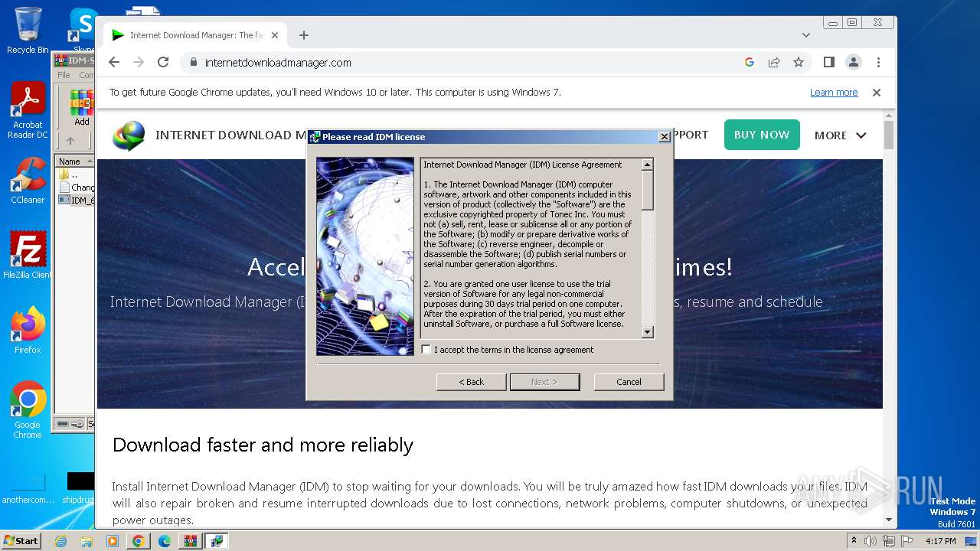Click the greyed-out Next button in installer
980x551 pixels.
pyautogui.click(x=544, y=382)
